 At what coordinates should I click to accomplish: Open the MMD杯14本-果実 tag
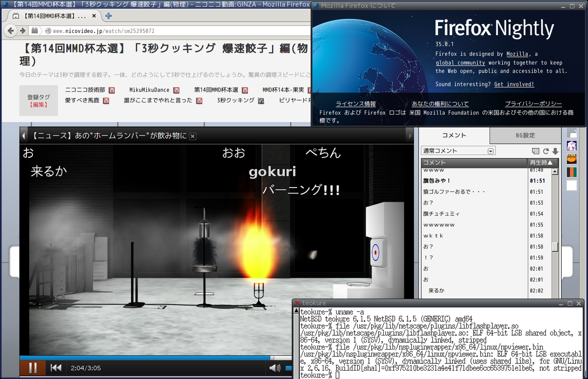[283, 90]
